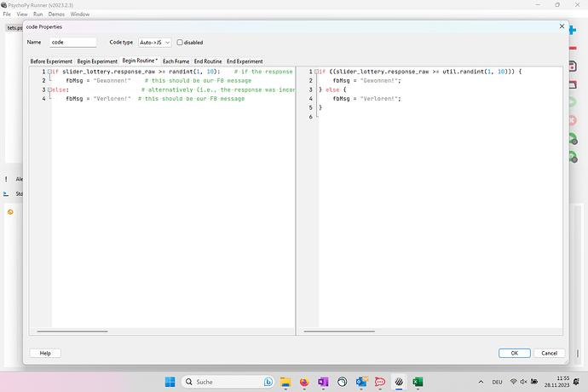Open the Run menu
Viewport: 588px width, 392px height.
(37, 14)
